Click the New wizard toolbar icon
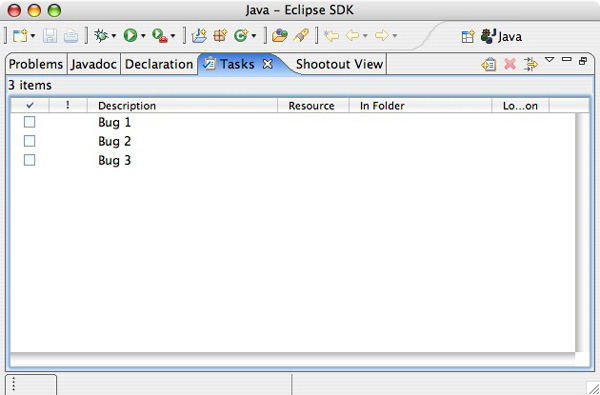Image resolution: width=600 pixels, height=395 pixels. tap(20, 36)
